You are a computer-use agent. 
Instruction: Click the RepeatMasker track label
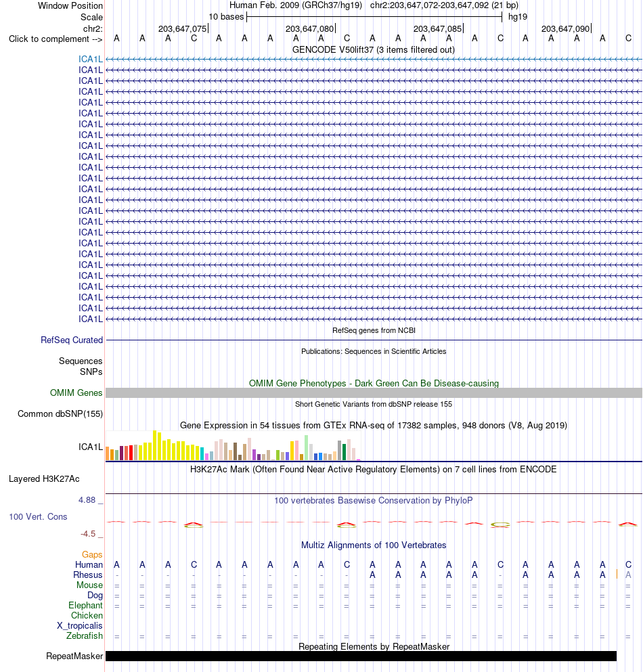pos(74,656)
